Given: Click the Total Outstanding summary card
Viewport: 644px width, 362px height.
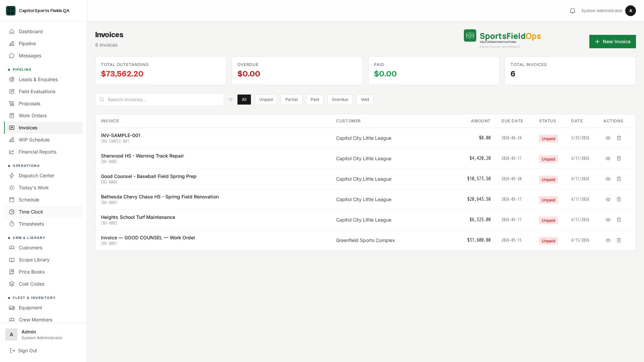Looking at the screenshot, I should [161, 71].
